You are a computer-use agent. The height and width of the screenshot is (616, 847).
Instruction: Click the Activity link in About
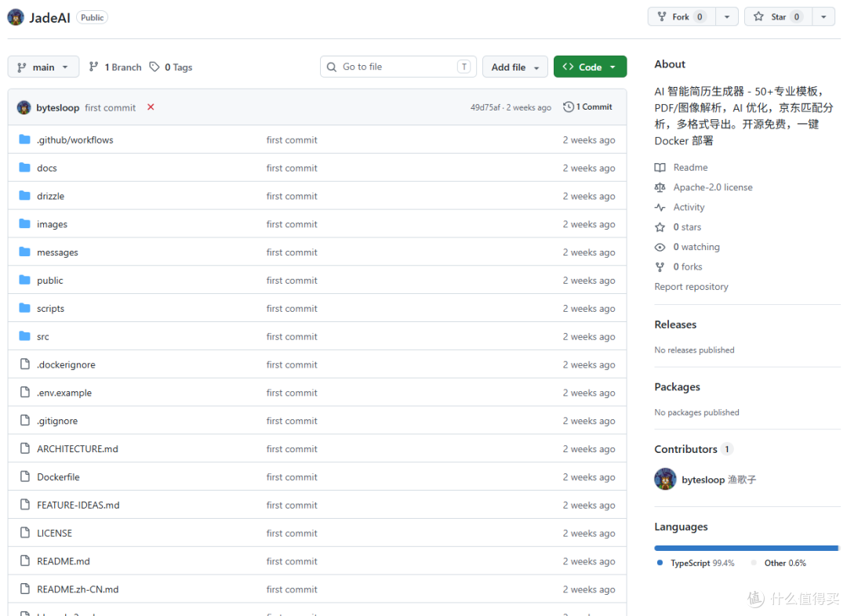pyautogui.click(x=689, y=208)
